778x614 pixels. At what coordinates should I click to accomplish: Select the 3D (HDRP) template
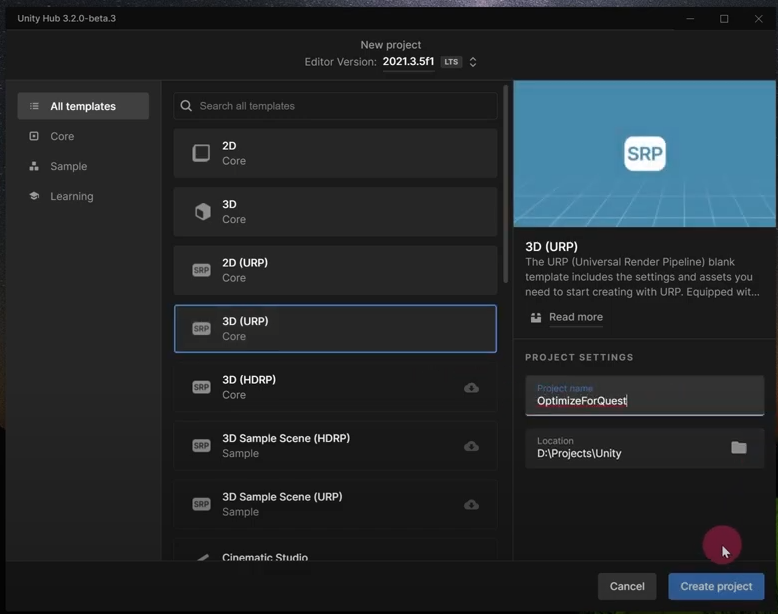pyautogui.click(x=335, y=387)
